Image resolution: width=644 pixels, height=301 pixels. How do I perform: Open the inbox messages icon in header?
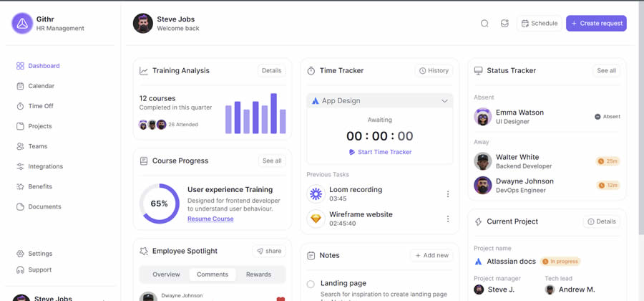click(x=504, y=24)
